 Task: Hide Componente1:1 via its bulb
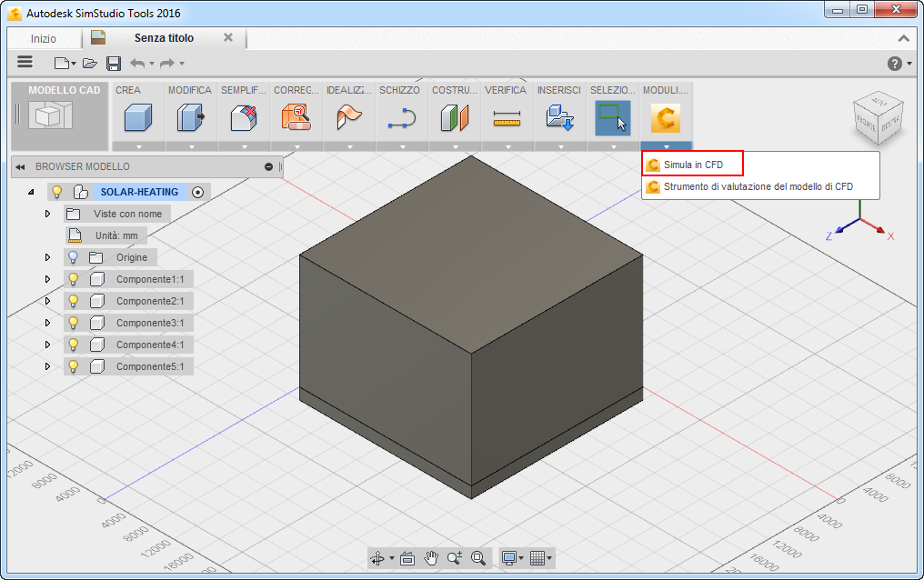tap(73, 279)
